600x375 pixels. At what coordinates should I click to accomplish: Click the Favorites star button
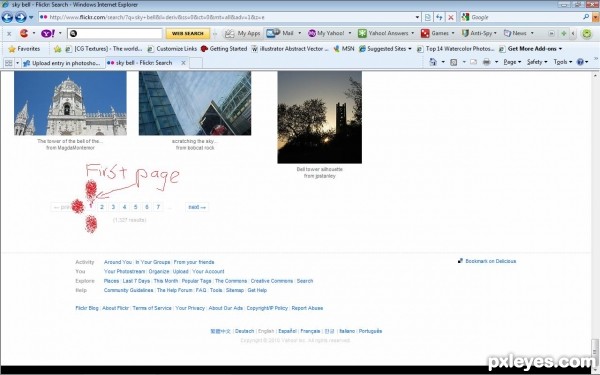coord(24,49)
